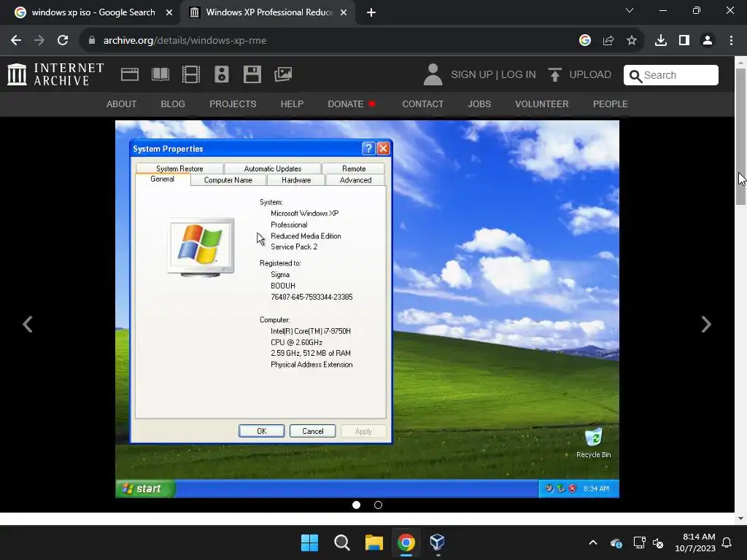Viewport: 747px width, 560px height.
Task: Click the SIGN UP link
Action: tap(472, 75)
